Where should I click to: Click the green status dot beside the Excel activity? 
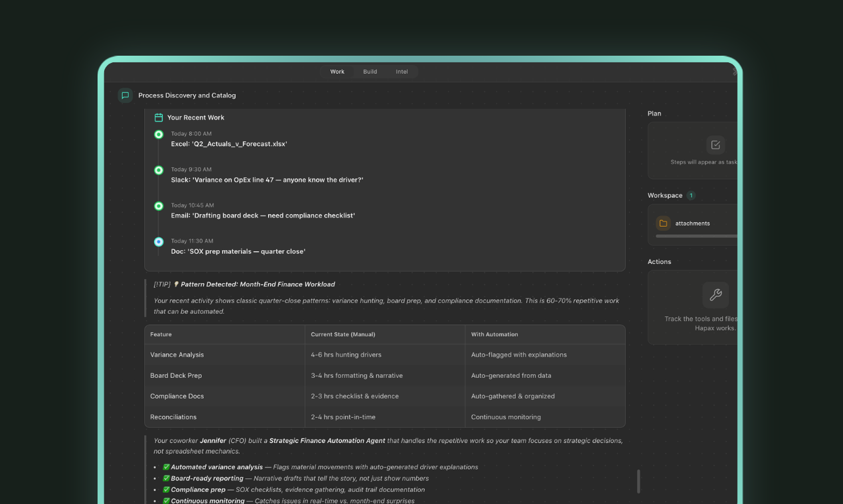click(x=158, y=134)
